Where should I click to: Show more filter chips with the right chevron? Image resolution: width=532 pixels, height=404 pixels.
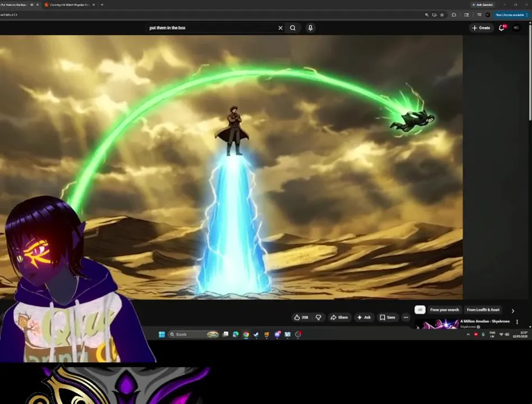[x=513, y=310]
